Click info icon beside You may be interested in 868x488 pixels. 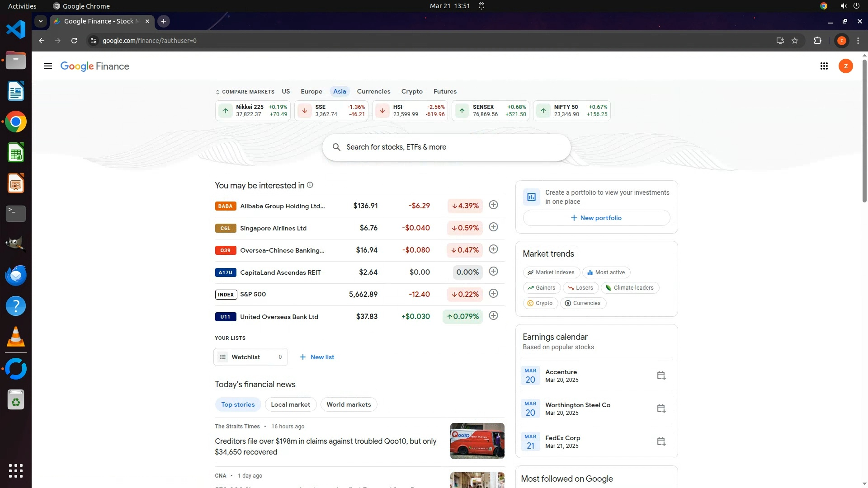pyautogui.click(x=310, y=185)
